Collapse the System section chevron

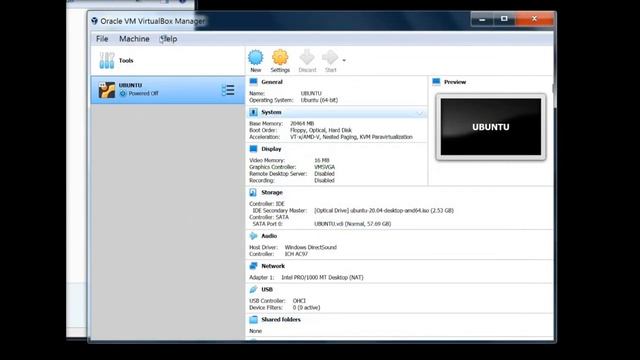(x=420, y=113)
